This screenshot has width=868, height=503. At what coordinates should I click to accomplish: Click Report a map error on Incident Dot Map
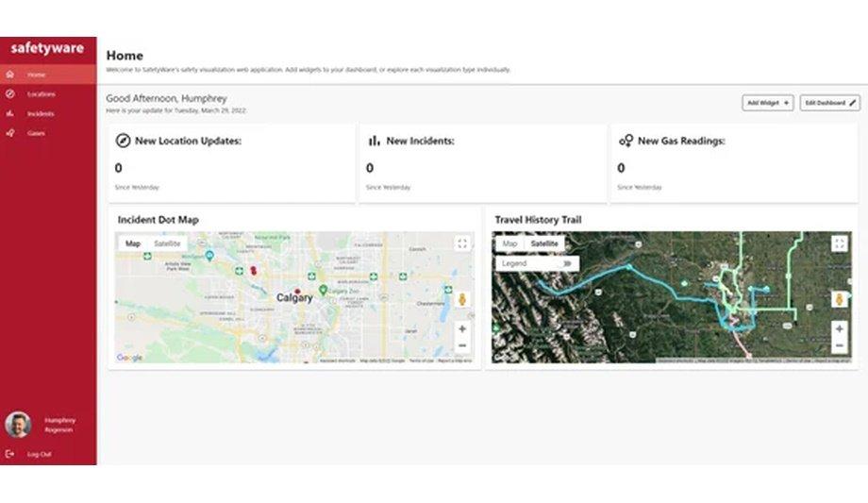pos(455,360)
